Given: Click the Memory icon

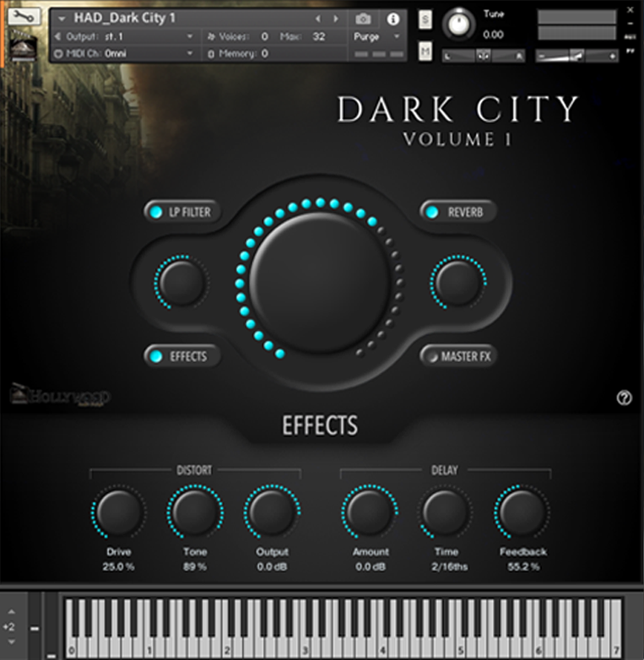Looking at the screenshot, I should pyautogui.click(x=211, y=54).
